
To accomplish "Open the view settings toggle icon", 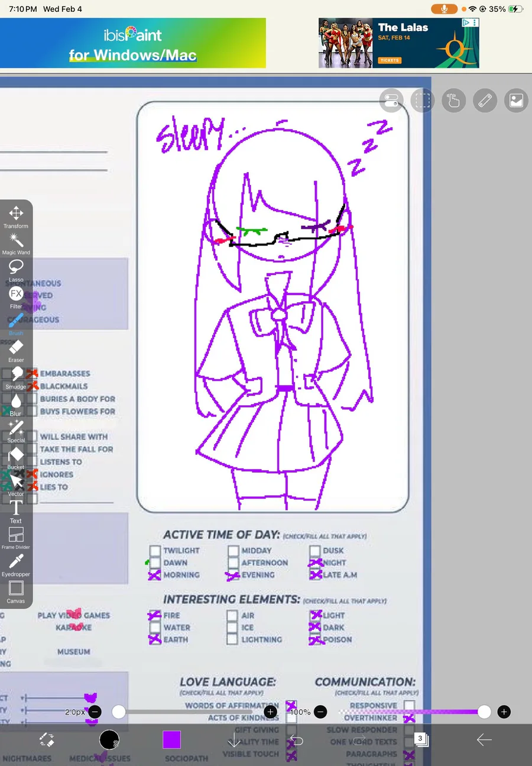I will [x=391, y=101].
